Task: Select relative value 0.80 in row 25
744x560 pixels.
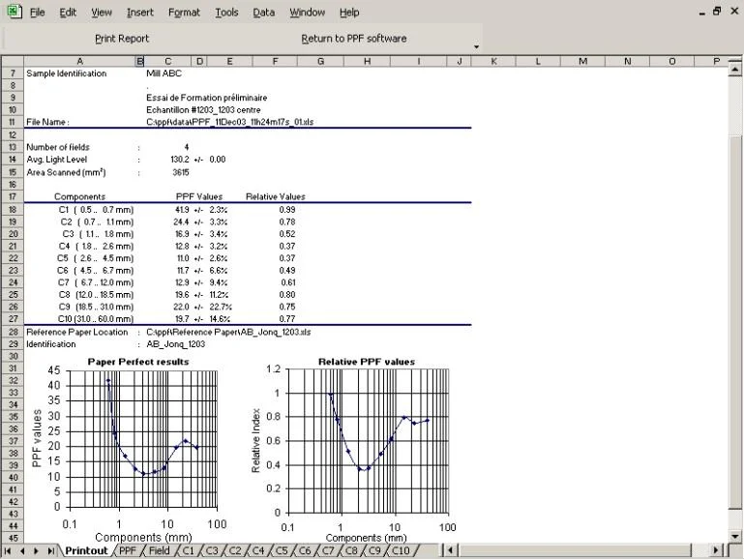Action: point(287,294)
